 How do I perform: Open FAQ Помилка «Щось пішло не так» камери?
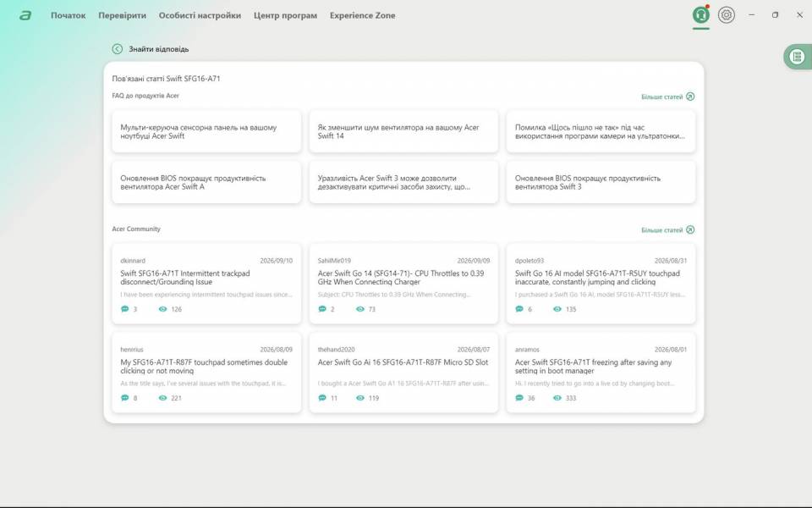click(x=601, y=132)
